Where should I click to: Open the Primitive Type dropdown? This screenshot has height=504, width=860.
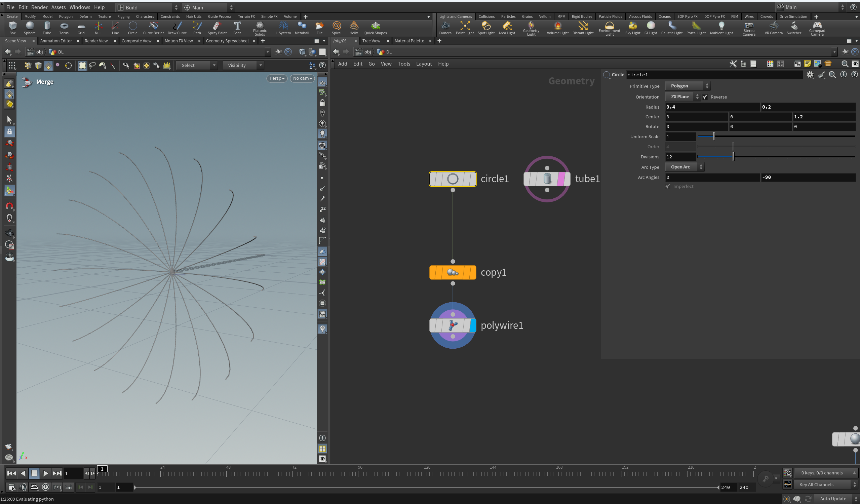tap(687, 86)
